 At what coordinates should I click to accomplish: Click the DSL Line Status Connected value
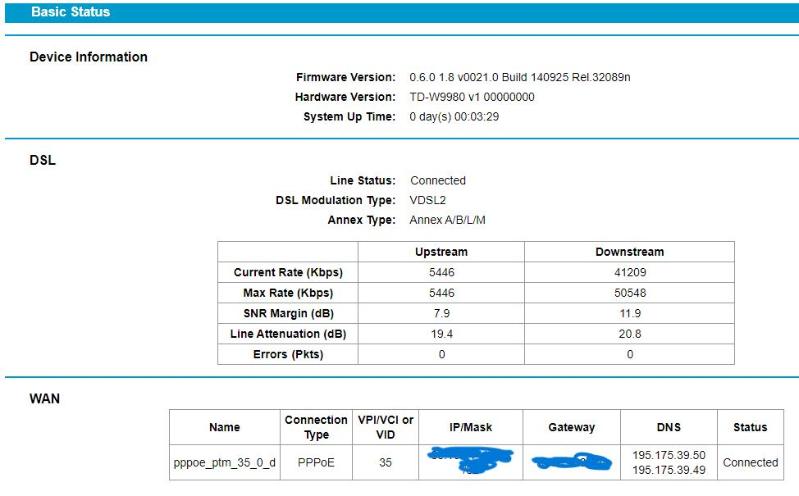tap(438, 181)
